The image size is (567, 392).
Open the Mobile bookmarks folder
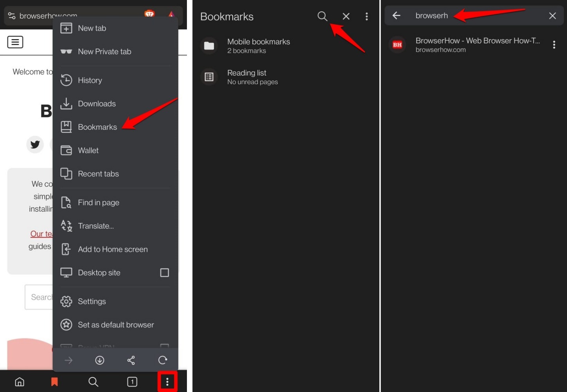point(285,46)
